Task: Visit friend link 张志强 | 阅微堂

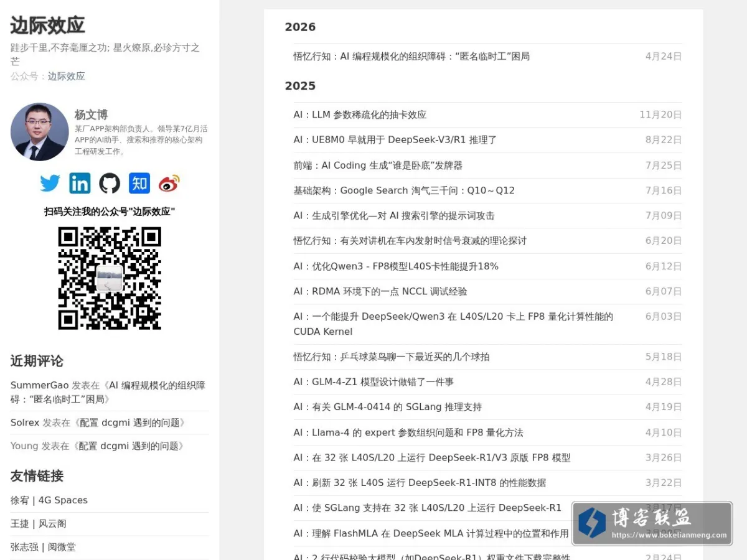Action: click(x=43, y=547)
